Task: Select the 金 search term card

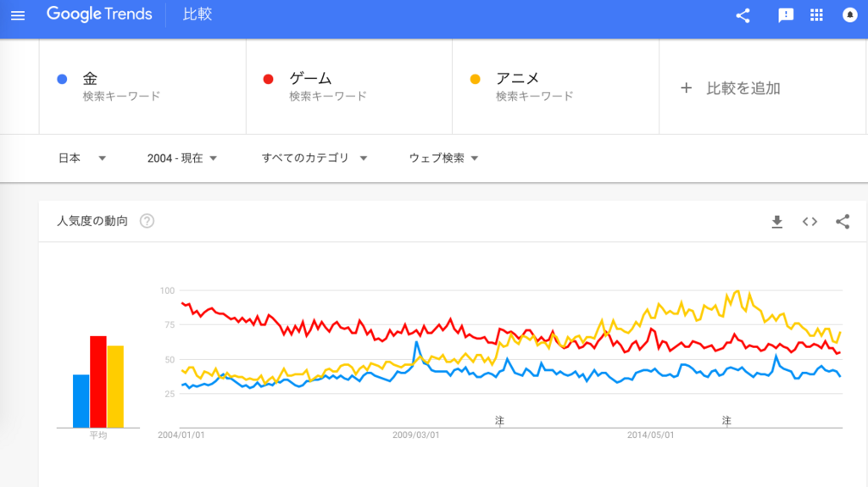Action: coord(142,86)
